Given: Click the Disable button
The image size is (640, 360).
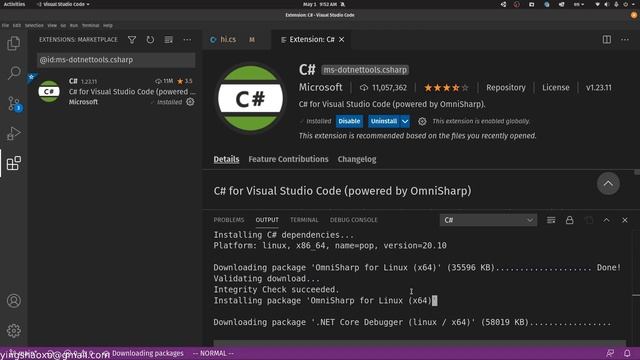Looking at the screenshot, I should point(349,121).
